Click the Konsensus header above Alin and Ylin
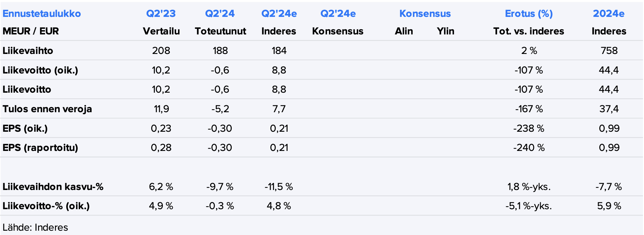 [425, 14]
